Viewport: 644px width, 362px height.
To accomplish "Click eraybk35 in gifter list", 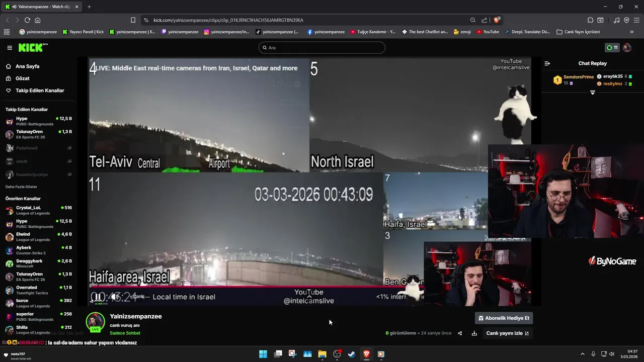I will pyautogui.click(x=613, y=76).
